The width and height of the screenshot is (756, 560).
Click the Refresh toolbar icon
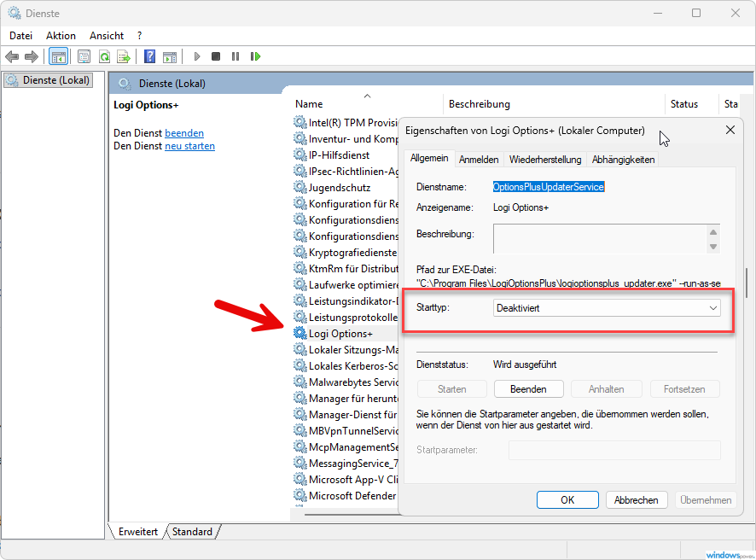point(104,57)
